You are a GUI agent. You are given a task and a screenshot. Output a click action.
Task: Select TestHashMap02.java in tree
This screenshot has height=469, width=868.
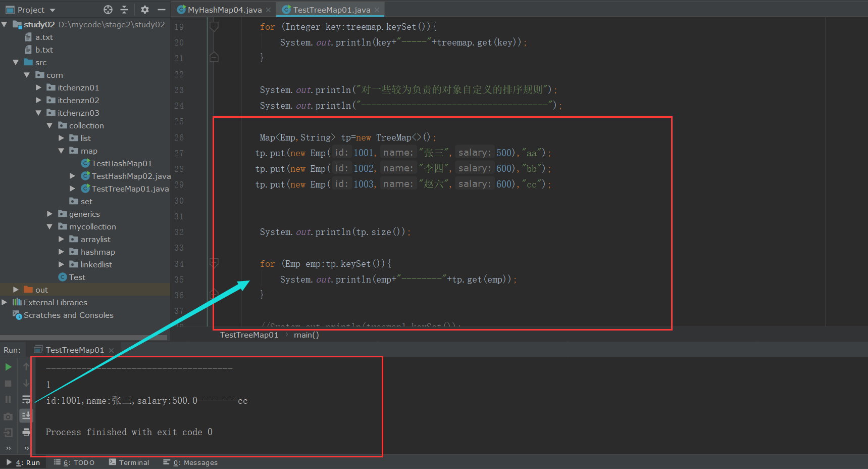pos(131,176)
